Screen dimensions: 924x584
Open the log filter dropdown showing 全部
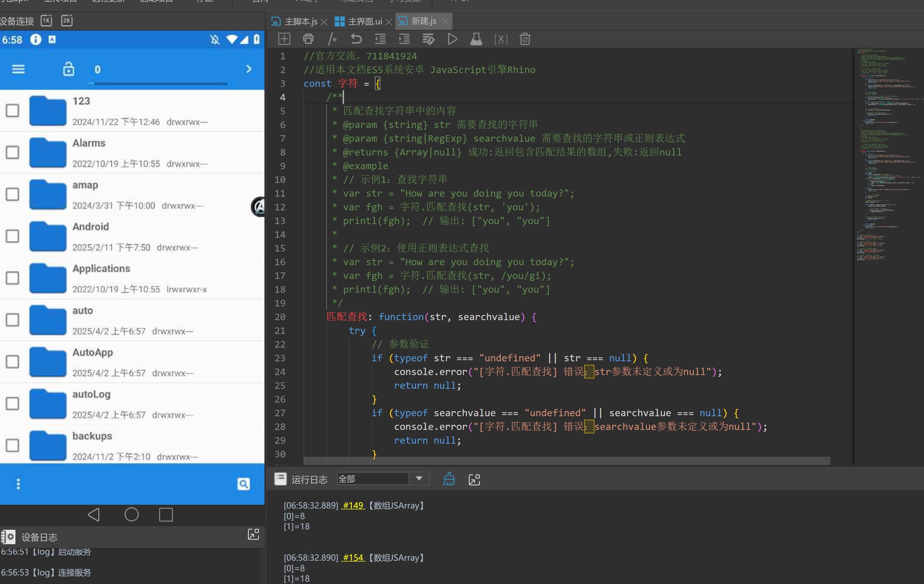click(x=419, y=479)
